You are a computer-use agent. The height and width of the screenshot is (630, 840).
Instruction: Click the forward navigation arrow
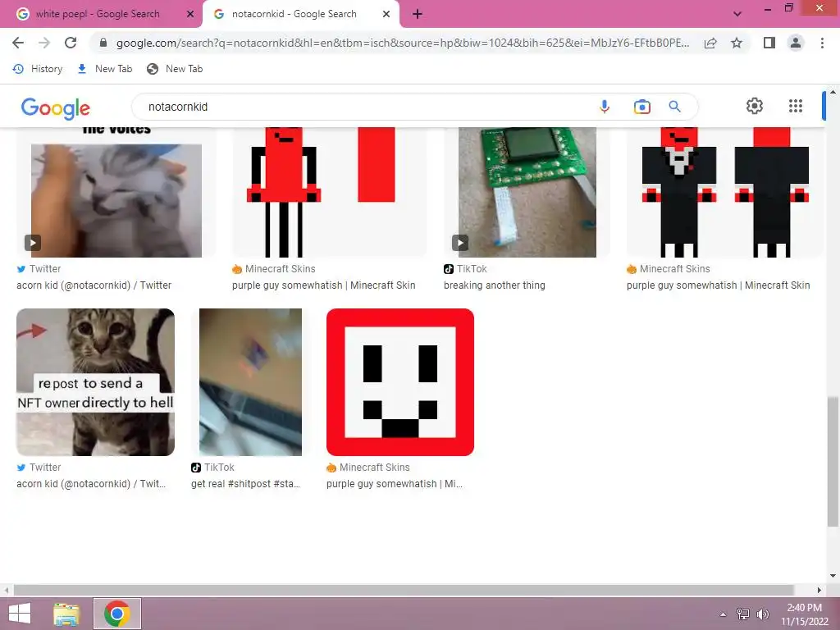click(x=44, y=43)
